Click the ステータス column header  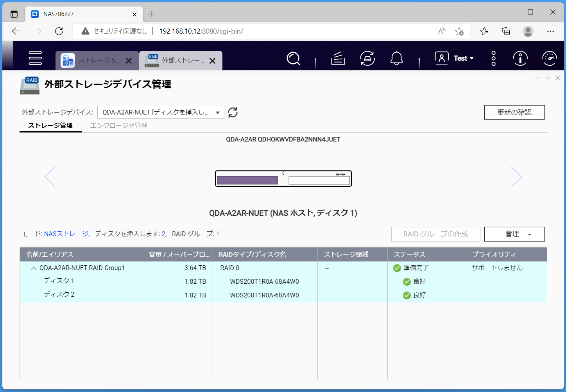[427, 254]
